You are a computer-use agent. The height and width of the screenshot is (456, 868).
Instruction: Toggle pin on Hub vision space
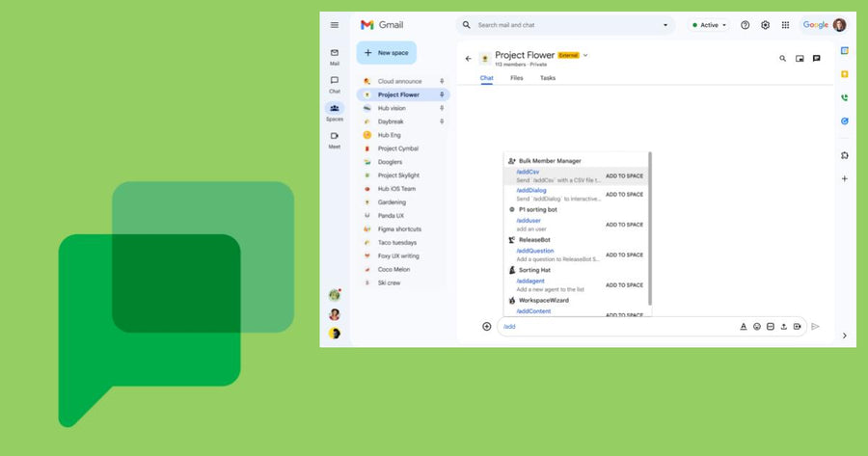click(x=442, y=108)
